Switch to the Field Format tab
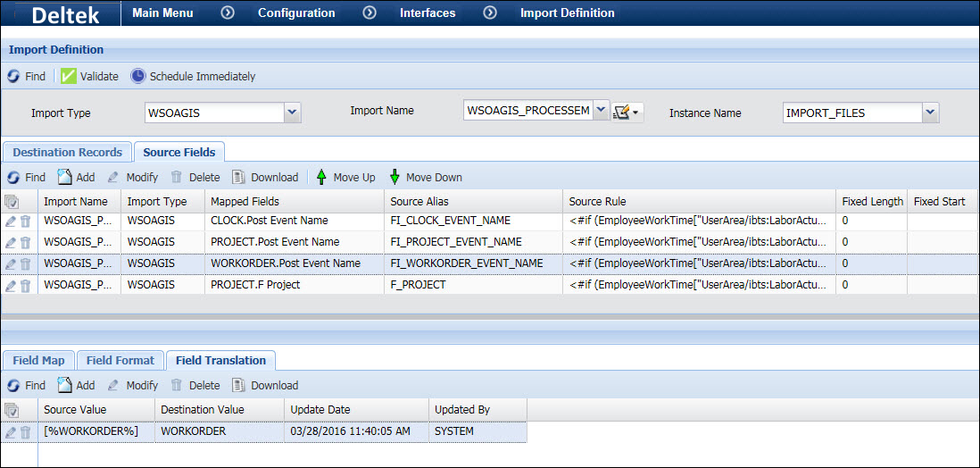This screenshot has height=468, width=980. (x=120, y=361)
